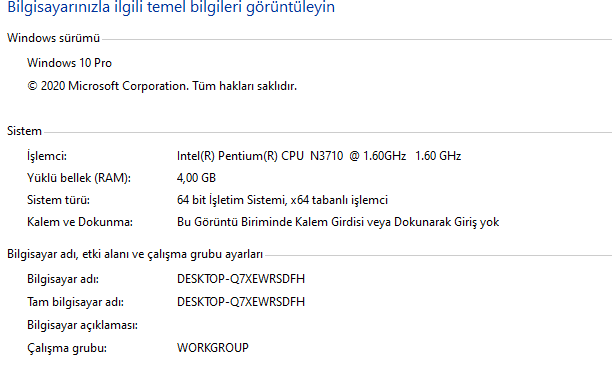This screenshot has height=367, width=612.
Task: Select the '© 2020 Microsoft Corporation' copyright line
Action: point(162,86)
